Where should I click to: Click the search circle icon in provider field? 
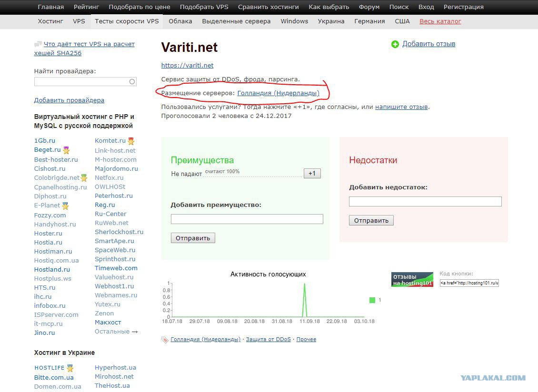click(132, 82)
